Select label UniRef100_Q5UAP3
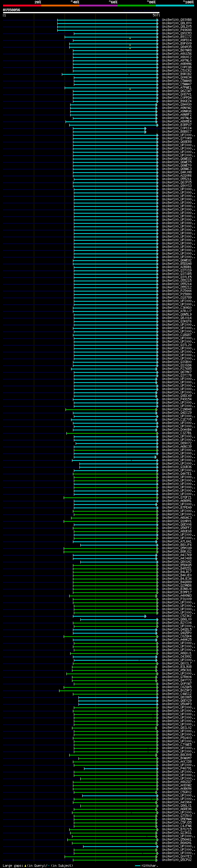Viewport: 197px width, 868px height. pos(177,704)
